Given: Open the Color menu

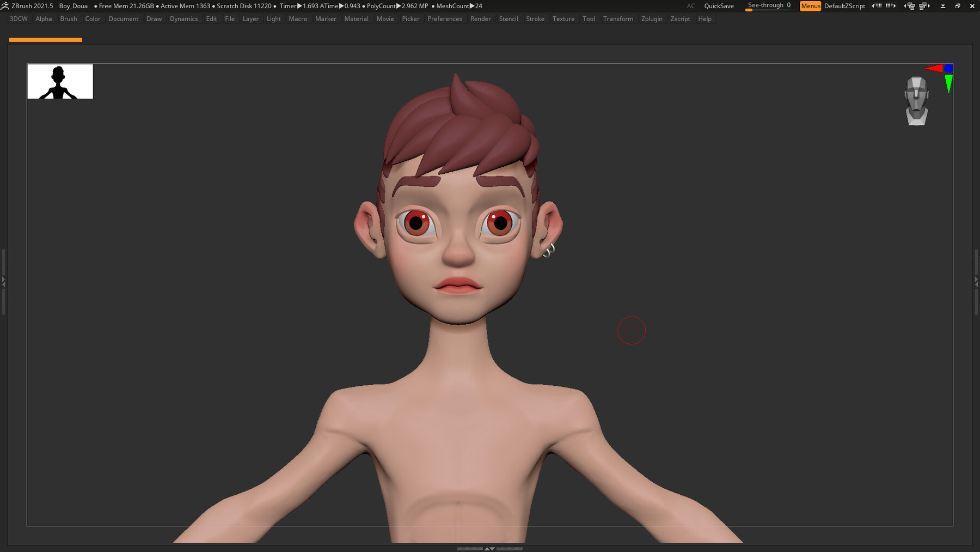Looking at the screenshot, I should click(93, 19).
